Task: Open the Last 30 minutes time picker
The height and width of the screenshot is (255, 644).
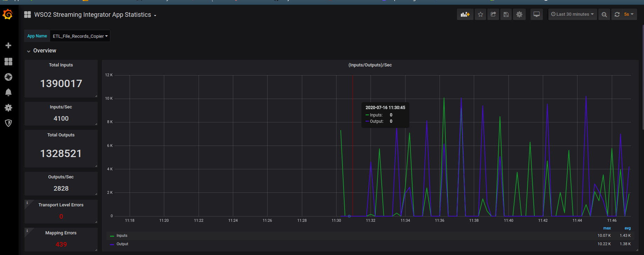Action: click(x=573, y=14)
